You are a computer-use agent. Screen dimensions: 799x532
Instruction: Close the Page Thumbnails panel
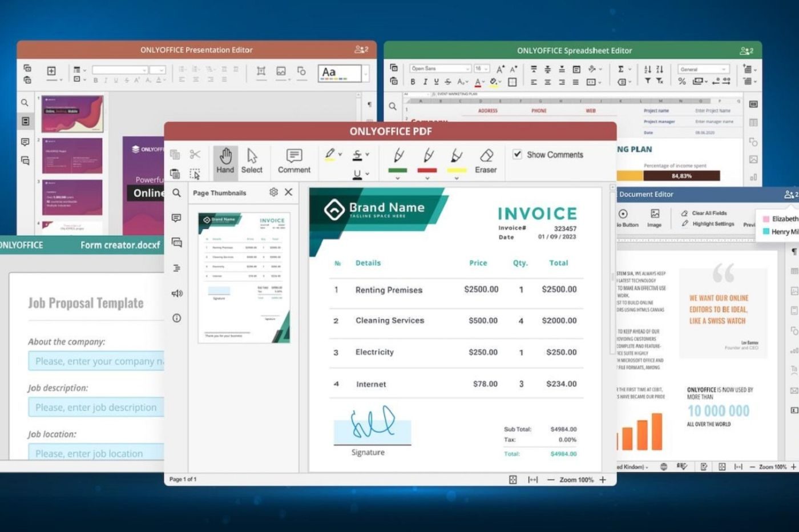(289, 192)
